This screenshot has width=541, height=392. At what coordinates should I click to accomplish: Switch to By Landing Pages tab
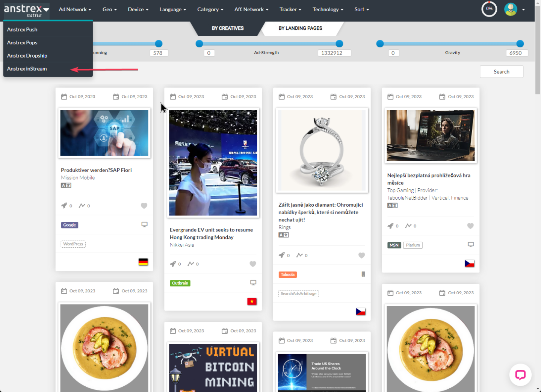[x=300, y=28]
